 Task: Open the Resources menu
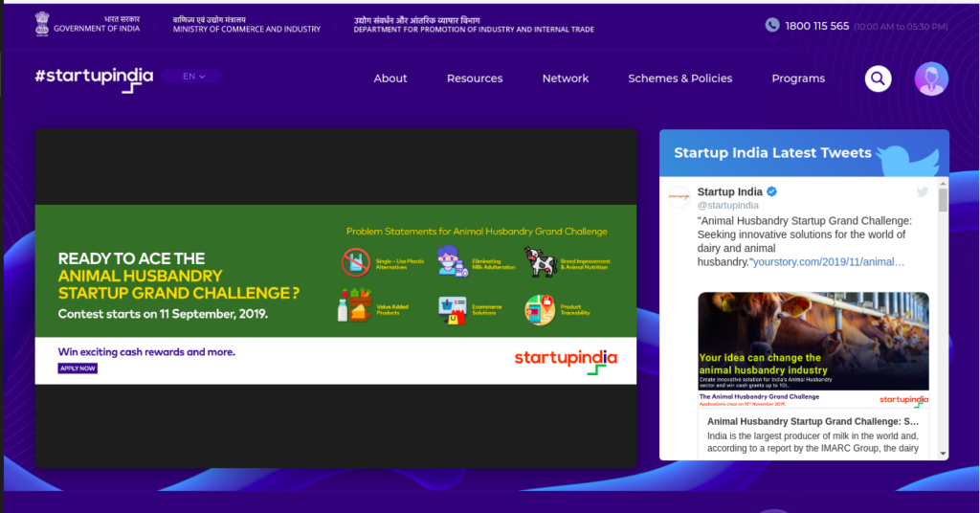coord(475,78)
